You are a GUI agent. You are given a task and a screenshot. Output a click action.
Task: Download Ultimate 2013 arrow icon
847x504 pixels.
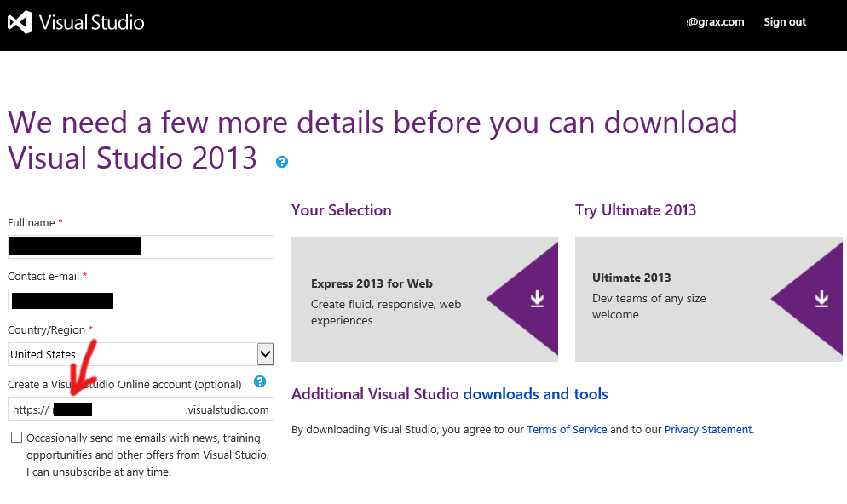821,299
